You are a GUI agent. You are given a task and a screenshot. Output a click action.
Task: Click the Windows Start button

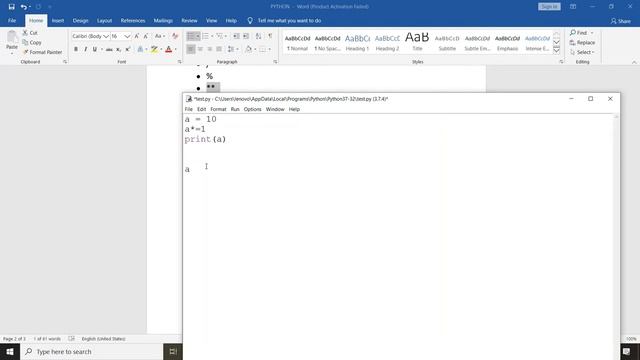point(10,351)
